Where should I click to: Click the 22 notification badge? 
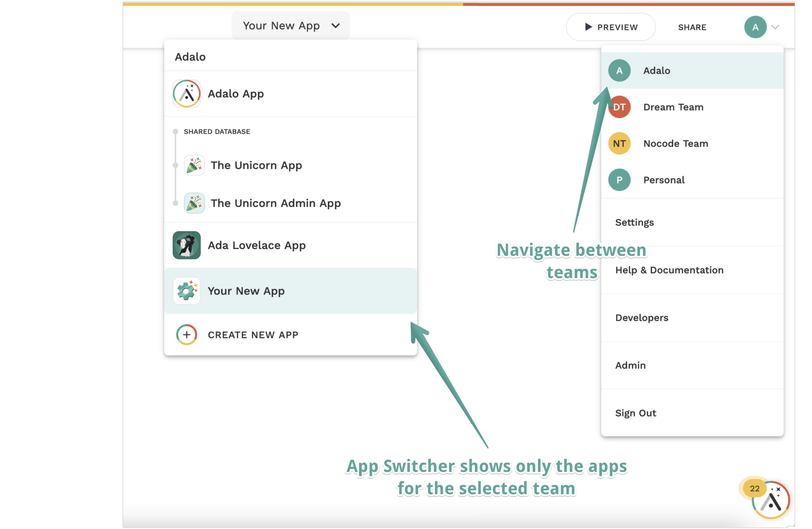(754, 489)
